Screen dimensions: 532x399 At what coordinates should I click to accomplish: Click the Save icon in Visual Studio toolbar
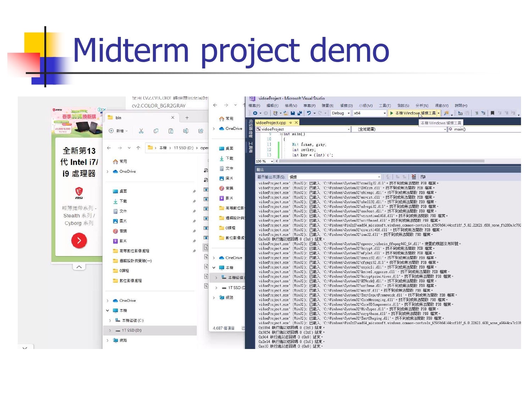[x=293, y=113]
